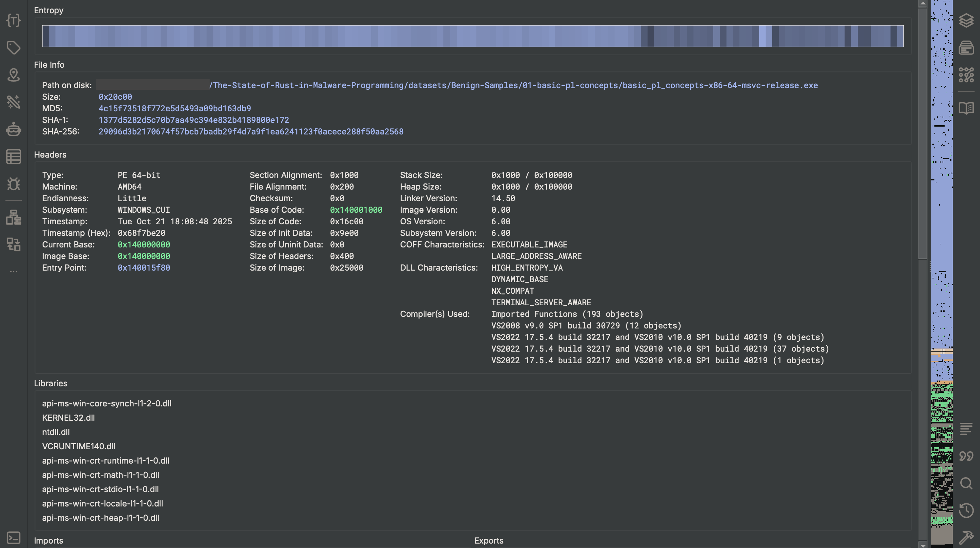Click the stacked layers icon, right sidebar
The height and width of the screenshot is (548, 980).
coord(966,20)
